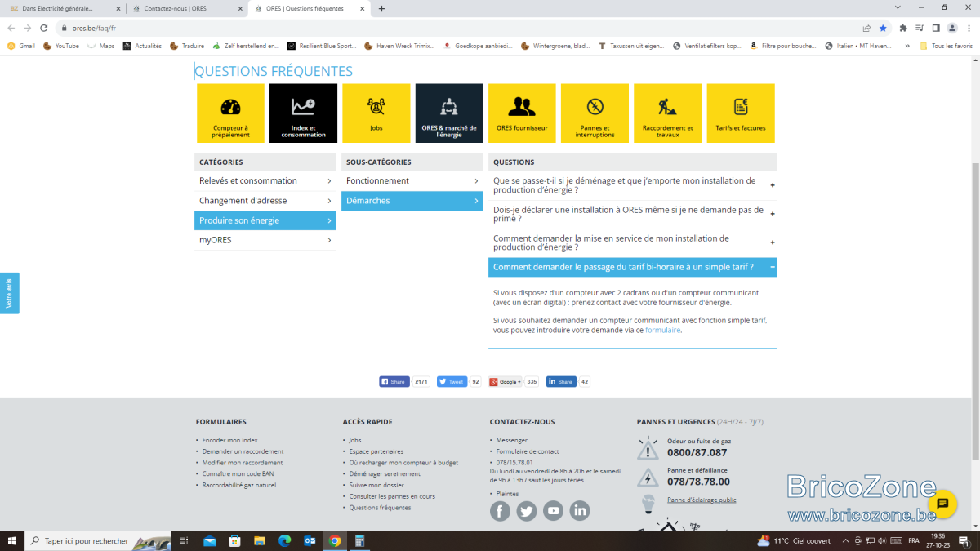The width and height of the screenshot is (980, 551).
Task: Expand question about déménagement and production installation
Action: [633, 185]
